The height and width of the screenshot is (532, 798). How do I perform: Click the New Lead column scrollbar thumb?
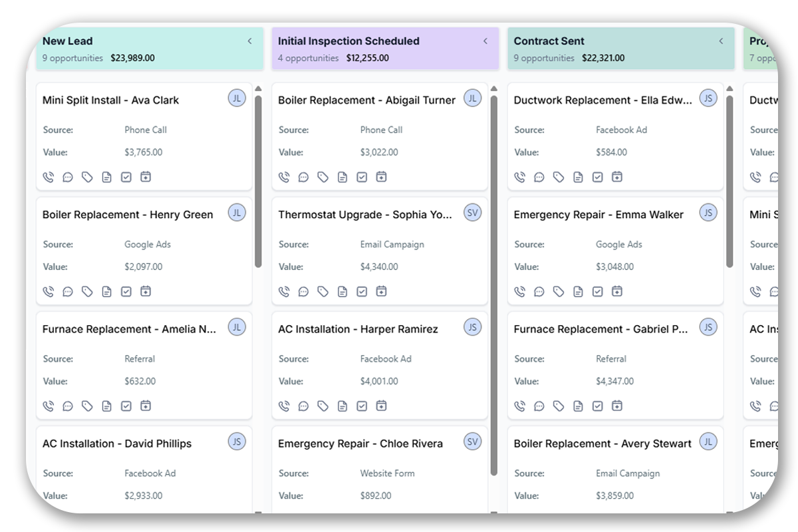pyautogui.click(x=258, y=181)
